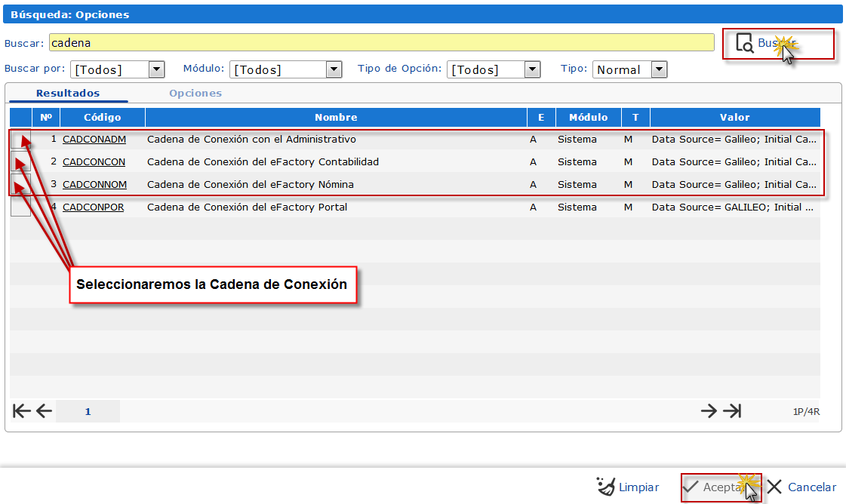846x504 pixels.
Task: Select checkbox for row CADCONADM
Action: (20, 140)
